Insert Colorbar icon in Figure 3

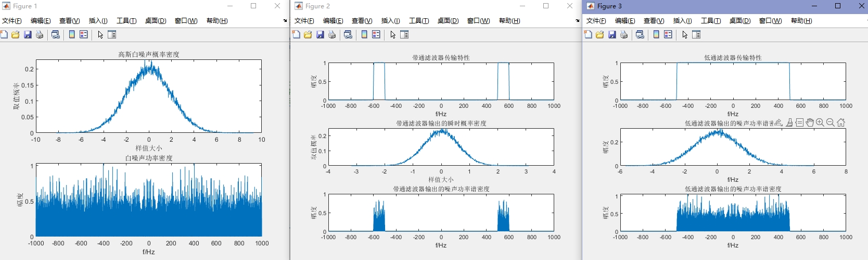656,34
